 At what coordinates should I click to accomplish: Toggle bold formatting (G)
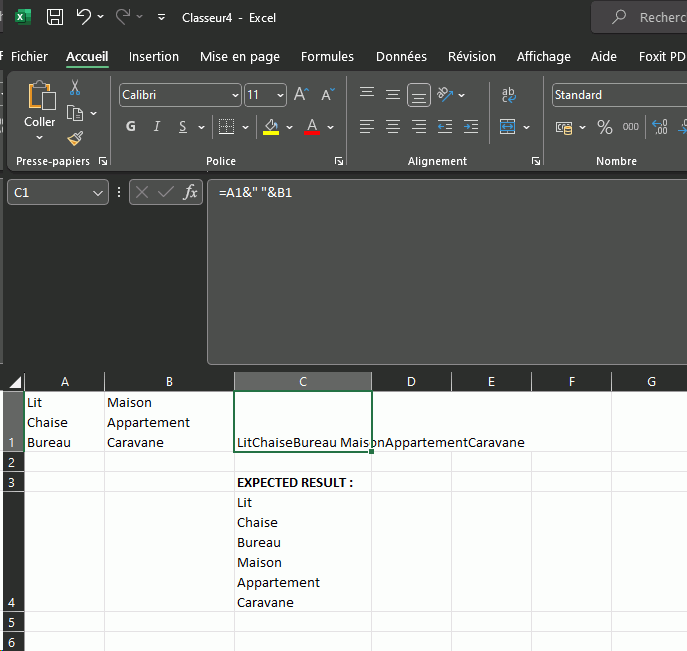click(x=131, y=127)
